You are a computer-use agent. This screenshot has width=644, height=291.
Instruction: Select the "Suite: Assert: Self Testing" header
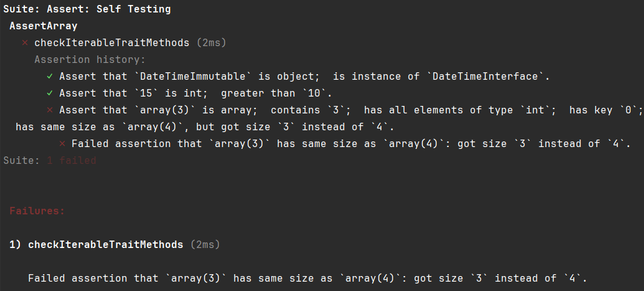[x=87, y=9]
